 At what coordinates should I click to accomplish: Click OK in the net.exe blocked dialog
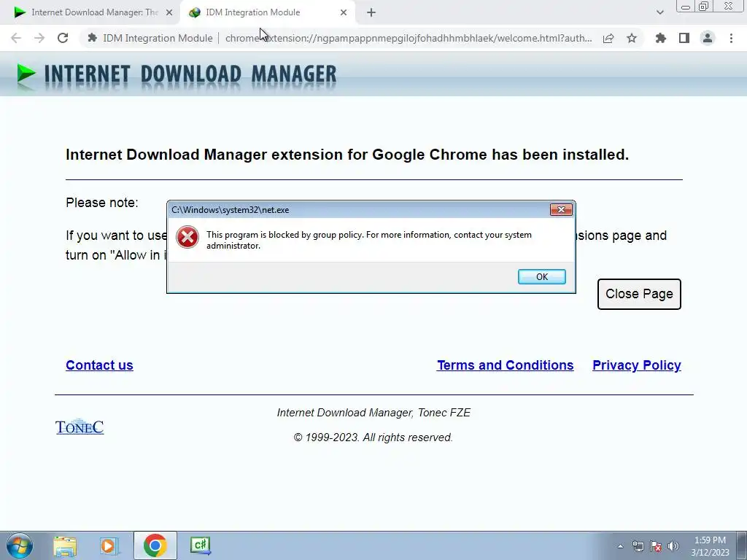pos(542,276)
